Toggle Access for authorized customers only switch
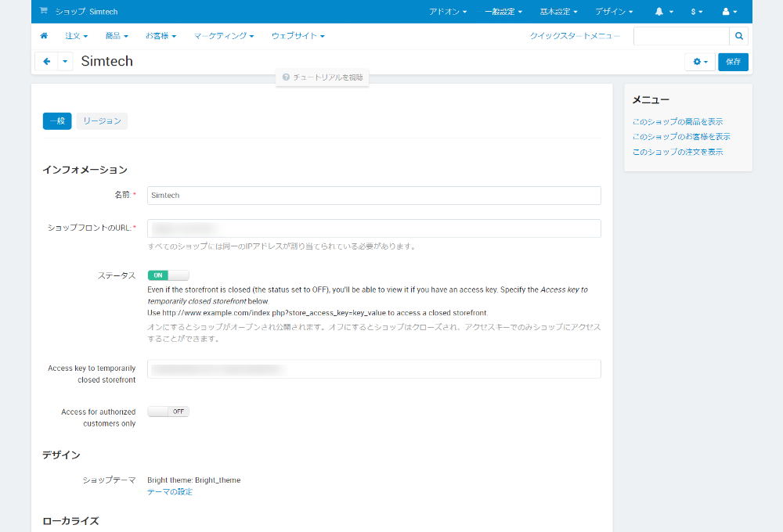 tap(168, 412)
